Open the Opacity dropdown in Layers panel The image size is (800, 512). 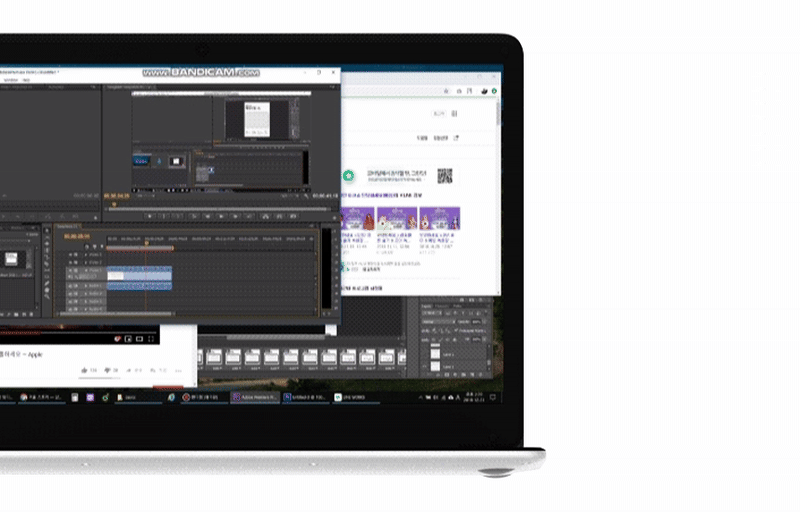pos(482,320)
